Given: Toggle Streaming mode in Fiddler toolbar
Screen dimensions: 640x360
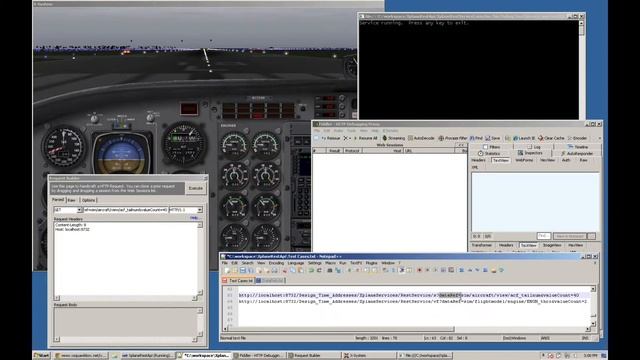Looking at the screenshot, I should 393,138.
